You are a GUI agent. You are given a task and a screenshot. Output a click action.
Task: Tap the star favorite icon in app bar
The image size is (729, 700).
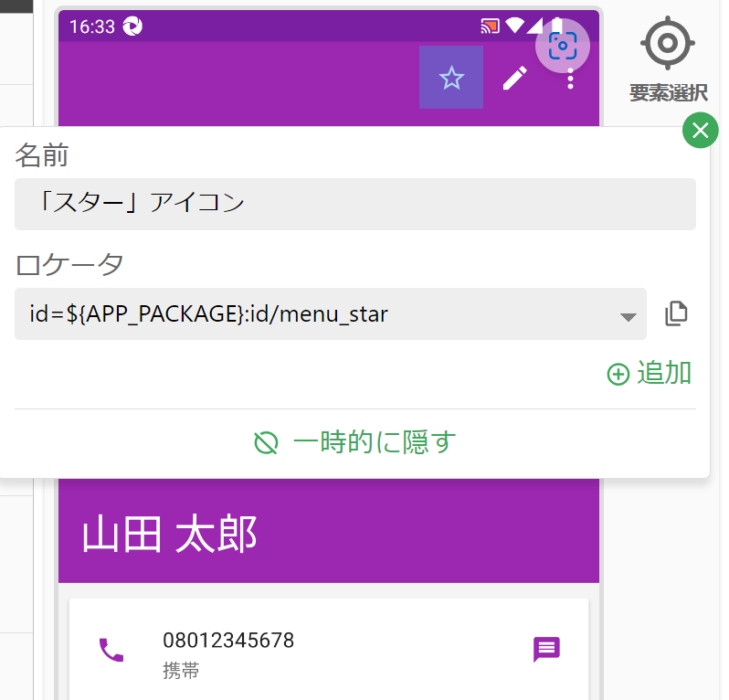[451, 78]
